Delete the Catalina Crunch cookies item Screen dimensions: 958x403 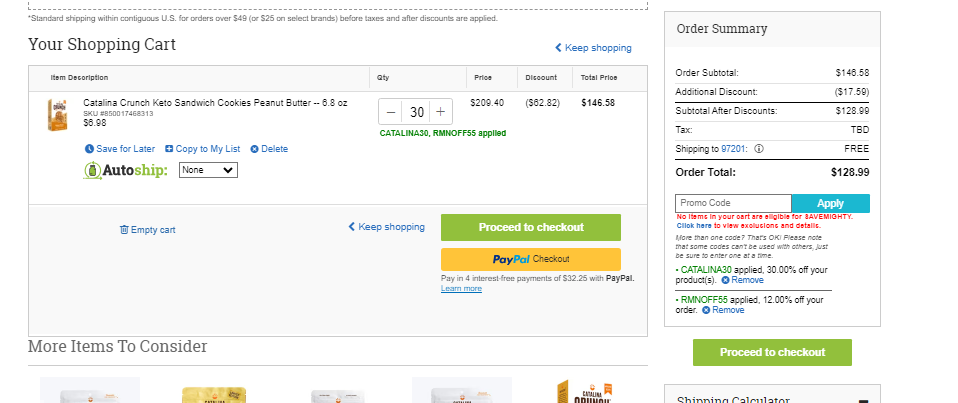click(x=269, y=149)
